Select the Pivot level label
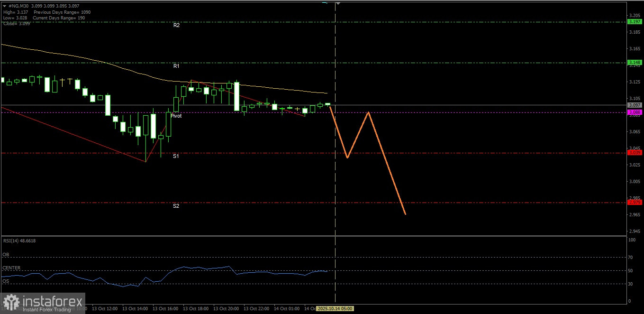 (176, 116)
